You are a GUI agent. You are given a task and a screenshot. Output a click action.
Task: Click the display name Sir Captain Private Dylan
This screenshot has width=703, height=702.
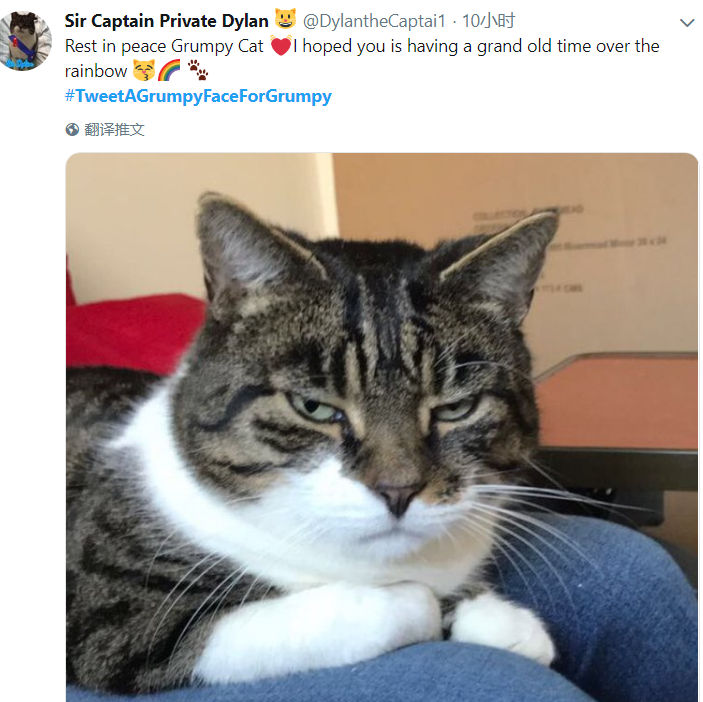[x=166, y=21]
